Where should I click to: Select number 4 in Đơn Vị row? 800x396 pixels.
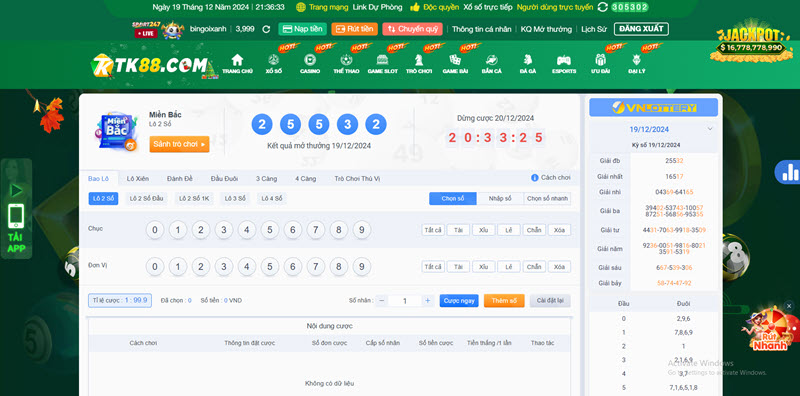point(246,266)
